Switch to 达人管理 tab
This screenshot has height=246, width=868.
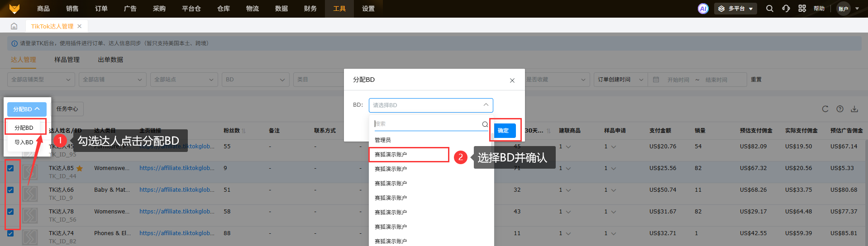pos(24,60)
